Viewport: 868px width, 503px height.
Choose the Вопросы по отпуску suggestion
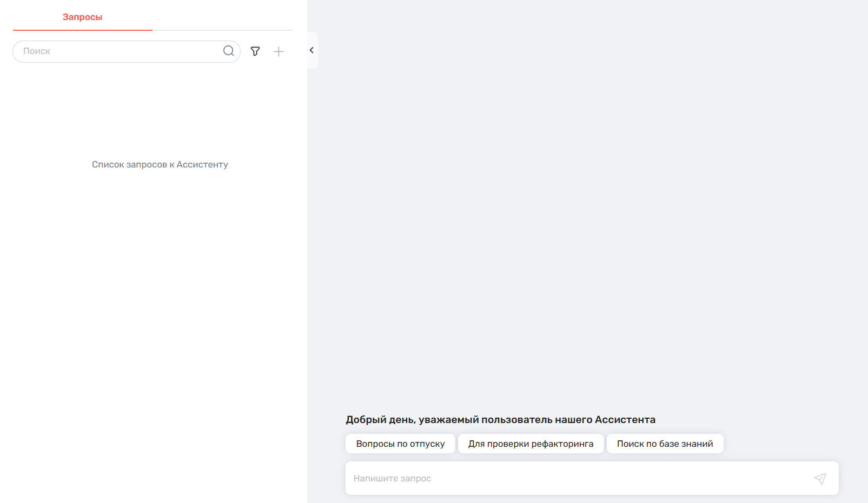coord(400,444)
